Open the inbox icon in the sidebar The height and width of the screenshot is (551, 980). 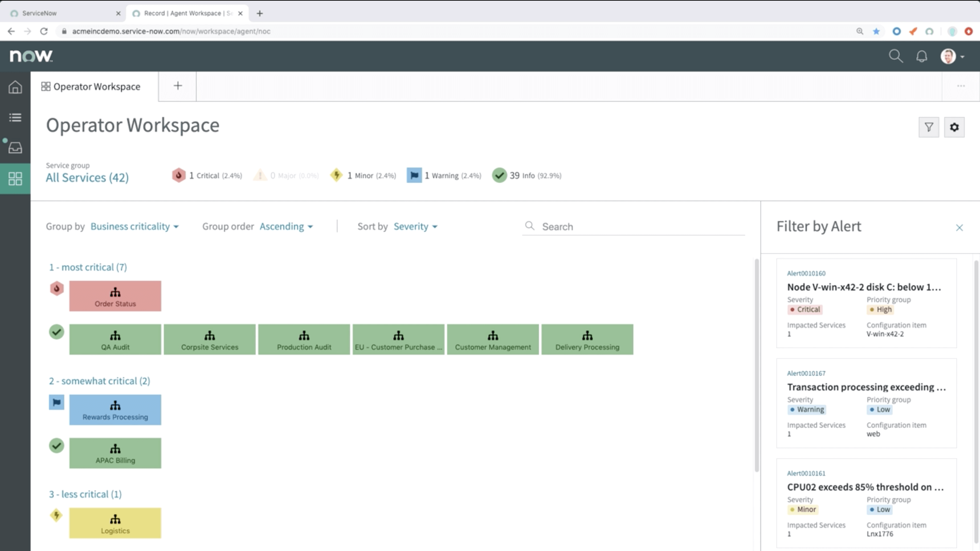[x=15, y=148]
